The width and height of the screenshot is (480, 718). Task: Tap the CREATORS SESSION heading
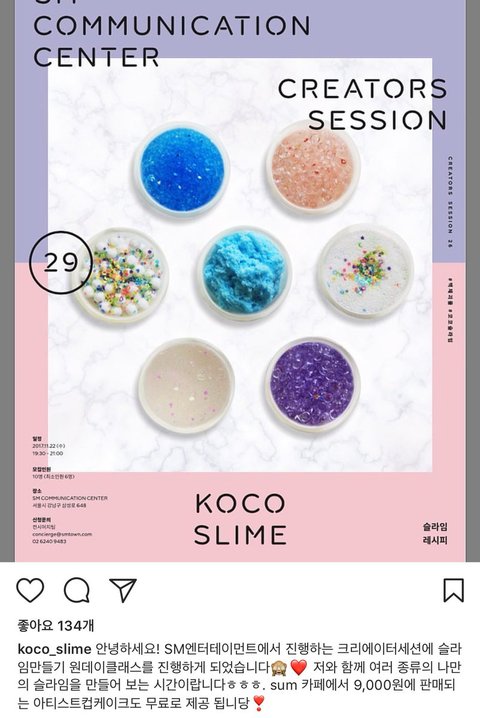[x=362, y=104]
